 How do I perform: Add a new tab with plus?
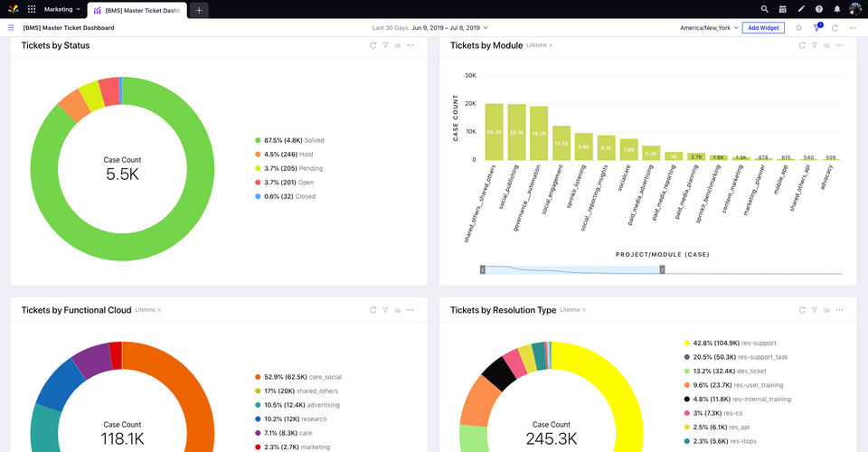(199, 10)
